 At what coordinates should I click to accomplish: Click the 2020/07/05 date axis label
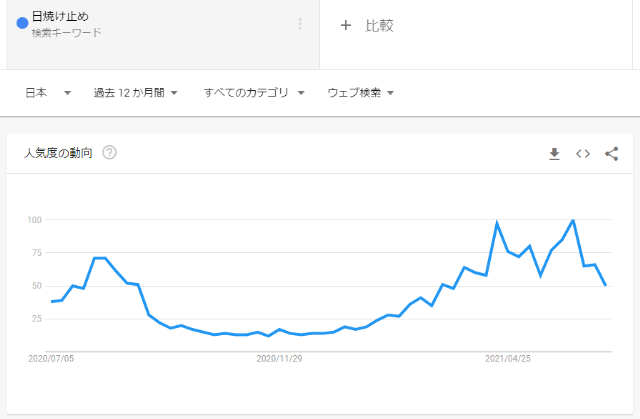pyautogui.click(x=50, y=357)
